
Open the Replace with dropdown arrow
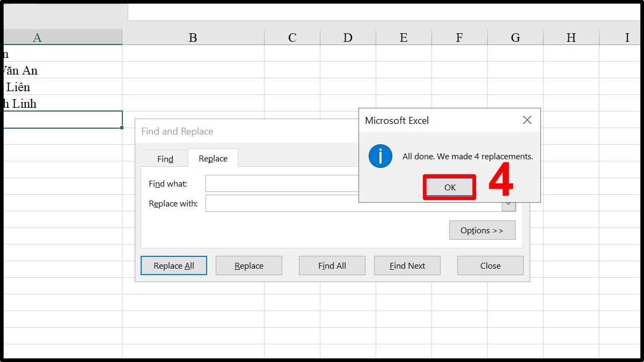(x=509, y=206)
